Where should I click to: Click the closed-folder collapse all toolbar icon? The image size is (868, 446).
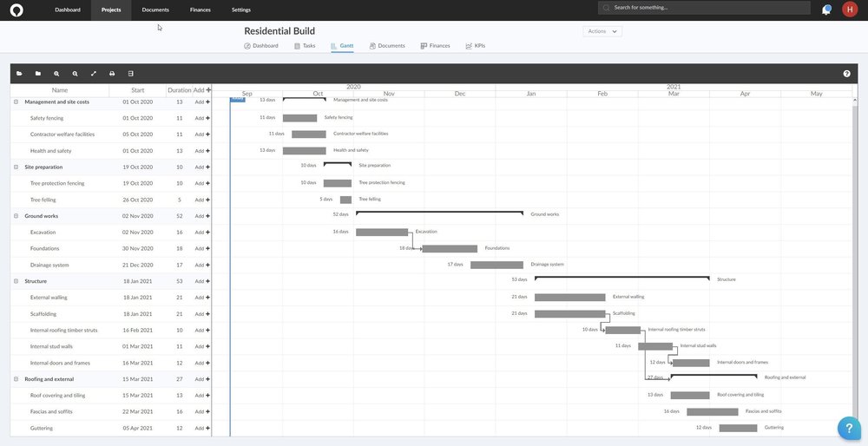[x=38, y=74]
